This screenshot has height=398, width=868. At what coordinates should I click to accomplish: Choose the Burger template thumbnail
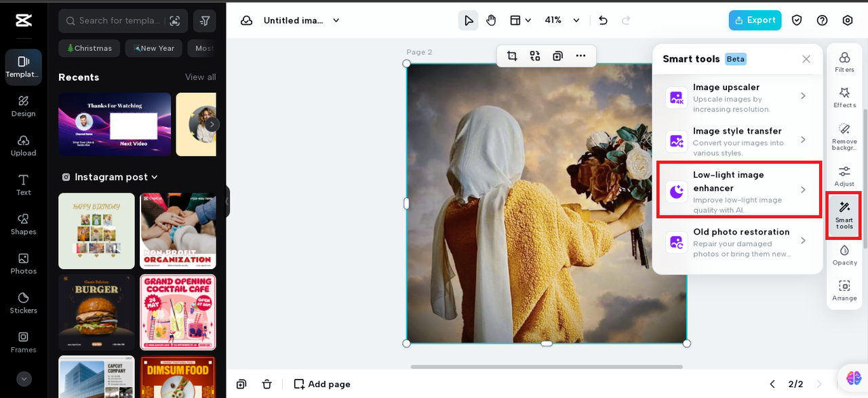pyautogui.click(x=96, y=313)
